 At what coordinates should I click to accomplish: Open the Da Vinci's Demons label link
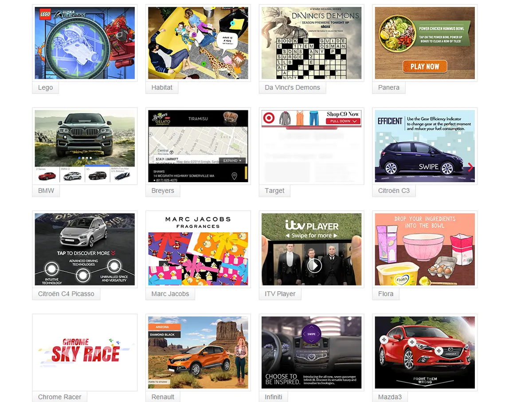tap(292, 87)
